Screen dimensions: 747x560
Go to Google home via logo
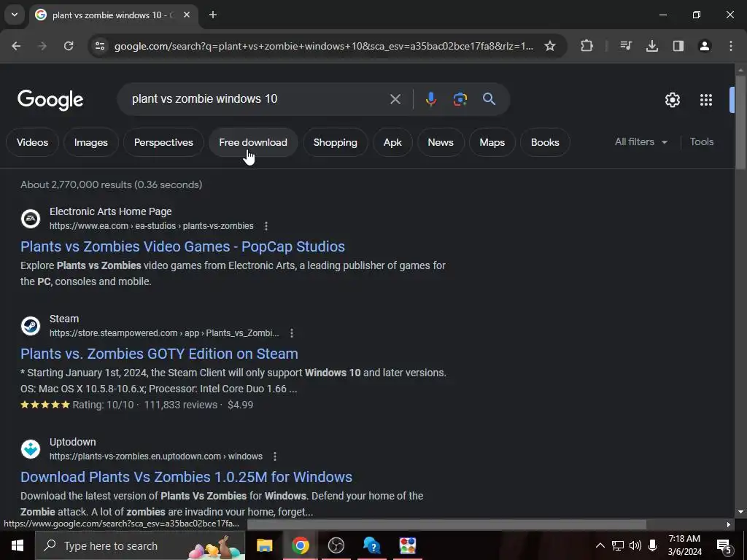pos(50,99)
